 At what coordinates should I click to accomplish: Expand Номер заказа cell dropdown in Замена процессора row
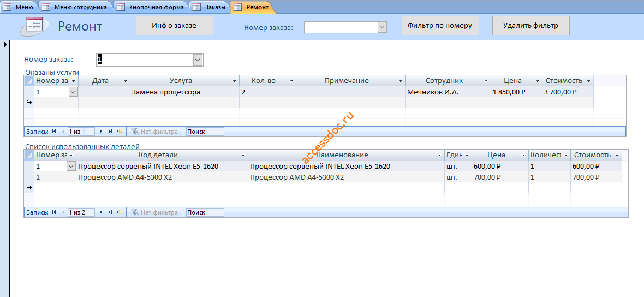[x=73, y=92]
